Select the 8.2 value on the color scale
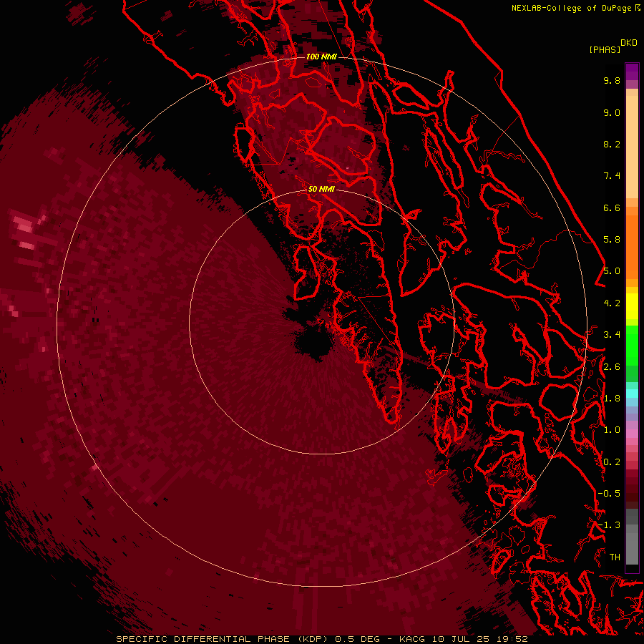 coord(612,144)
